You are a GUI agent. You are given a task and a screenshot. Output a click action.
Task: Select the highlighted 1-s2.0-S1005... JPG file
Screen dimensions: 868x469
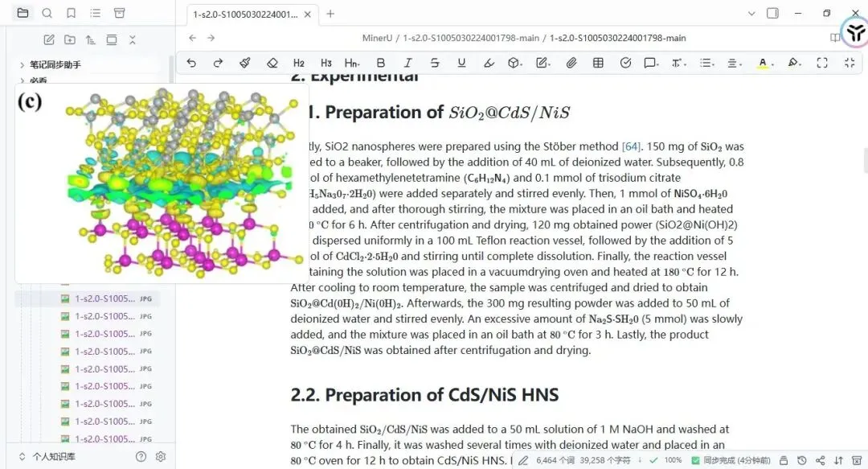tap(105, 298)
